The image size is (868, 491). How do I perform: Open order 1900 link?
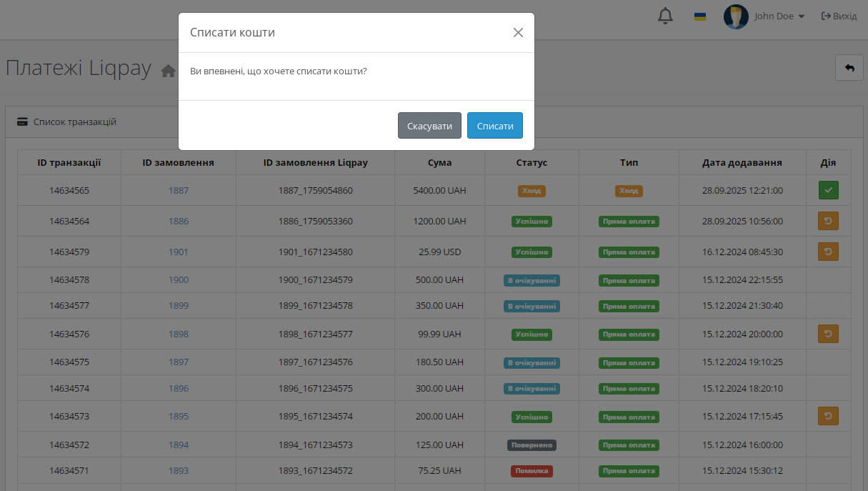pos(179,280)
